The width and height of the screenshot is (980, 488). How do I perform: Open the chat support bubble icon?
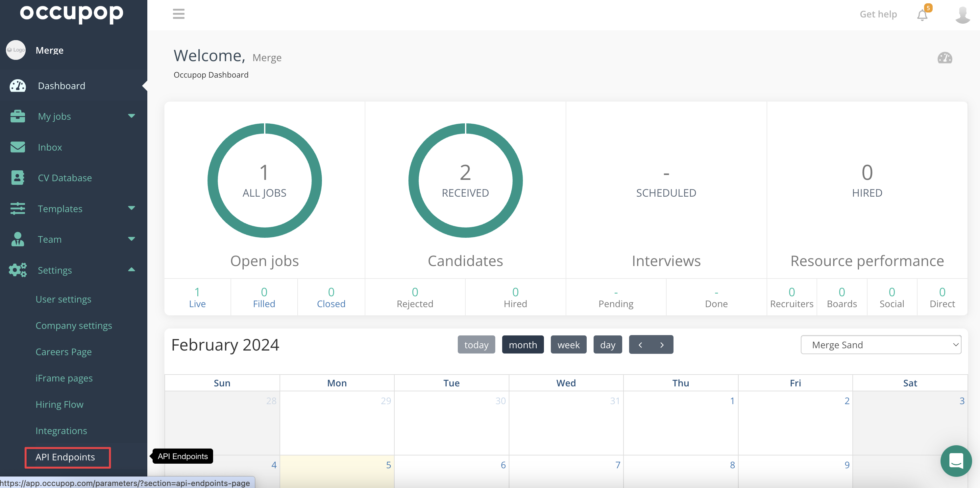coord(956,461)
